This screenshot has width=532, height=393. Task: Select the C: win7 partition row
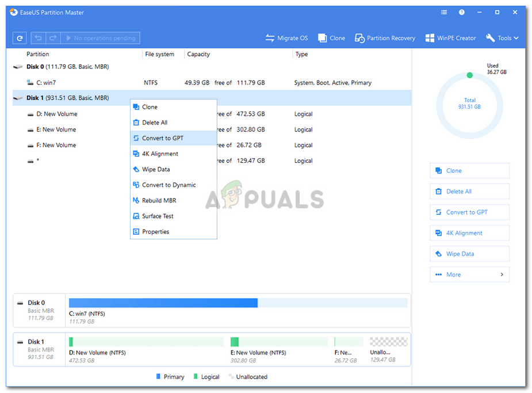(212, 82)
